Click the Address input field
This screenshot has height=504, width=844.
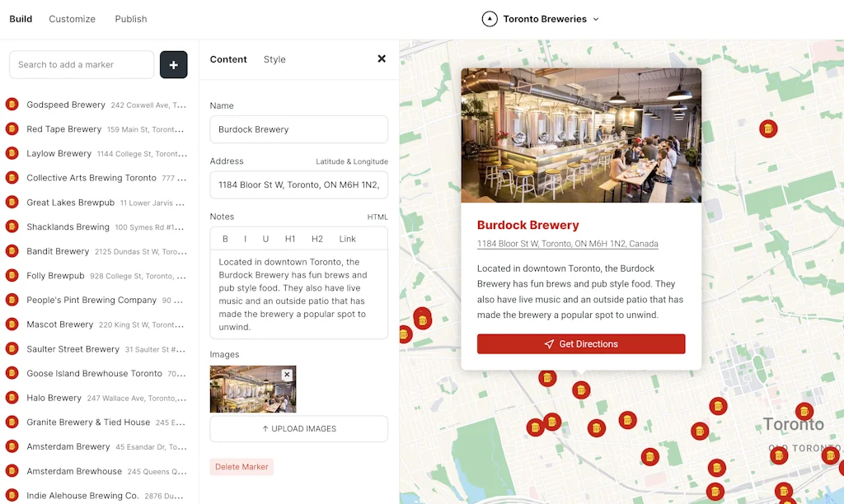(298, 184)
